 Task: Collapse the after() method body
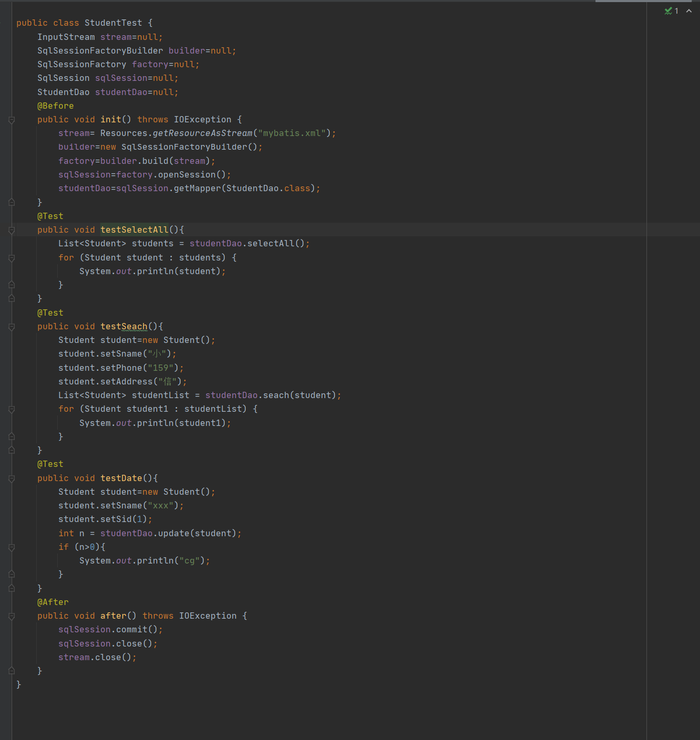tap(12, 617)
